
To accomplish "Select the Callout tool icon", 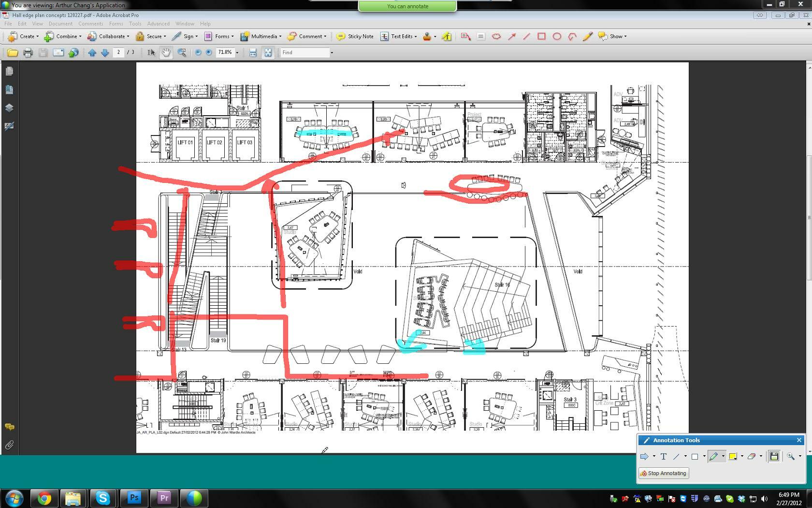I will tap(466, 36).
